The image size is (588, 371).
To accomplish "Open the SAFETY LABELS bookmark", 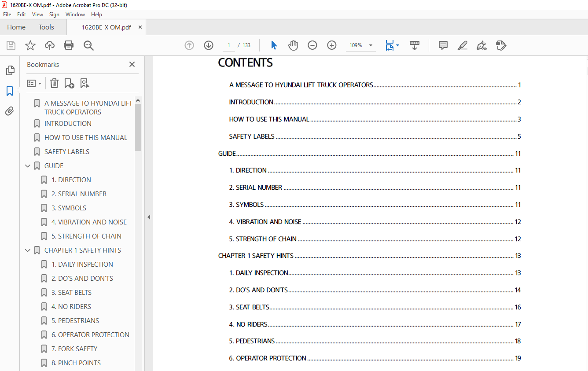I will [67, 151].
